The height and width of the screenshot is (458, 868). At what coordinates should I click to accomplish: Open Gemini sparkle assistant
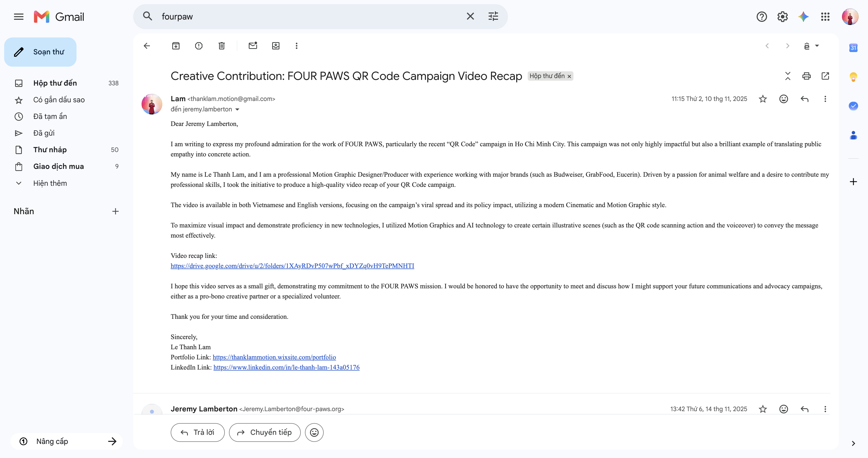point(803,16)
